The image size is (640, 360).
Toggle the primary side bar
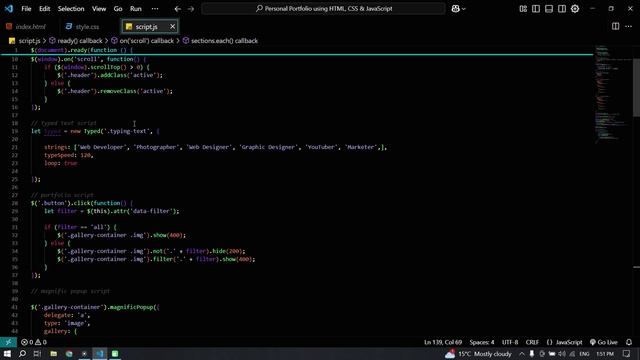tap(536, 9)
